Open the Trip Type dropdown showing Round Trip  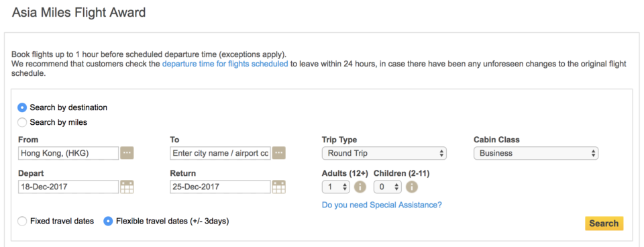384,153
